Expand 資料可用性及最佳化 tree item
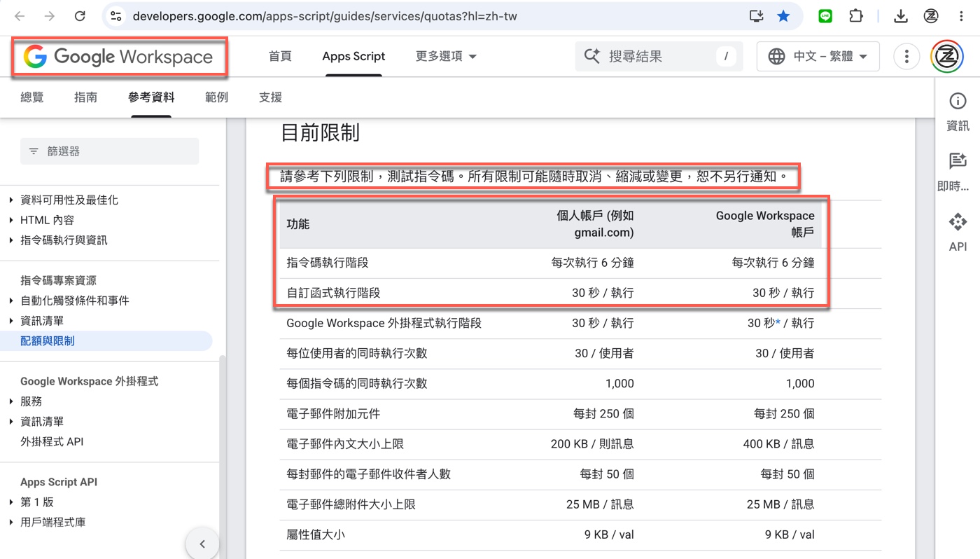 click(x=11, y=200)
